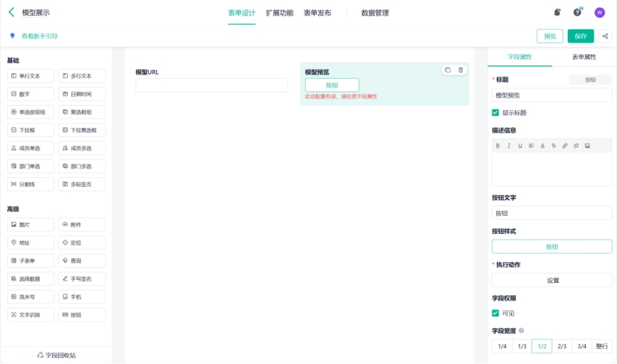
Task: Set field width to 1/4
Action: (x=502, y=346)
